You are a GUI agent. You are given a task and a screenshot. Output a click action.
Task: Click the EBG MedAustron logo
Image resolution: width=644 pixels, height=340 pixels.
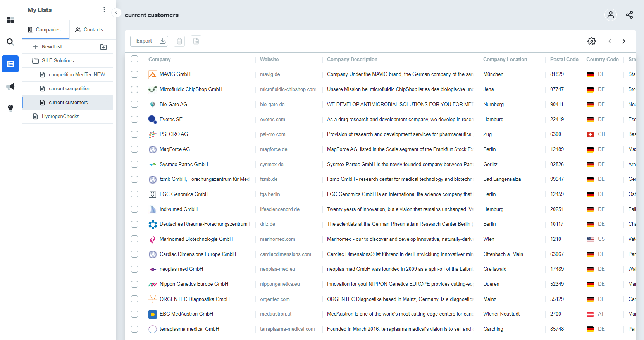[153, 314]
